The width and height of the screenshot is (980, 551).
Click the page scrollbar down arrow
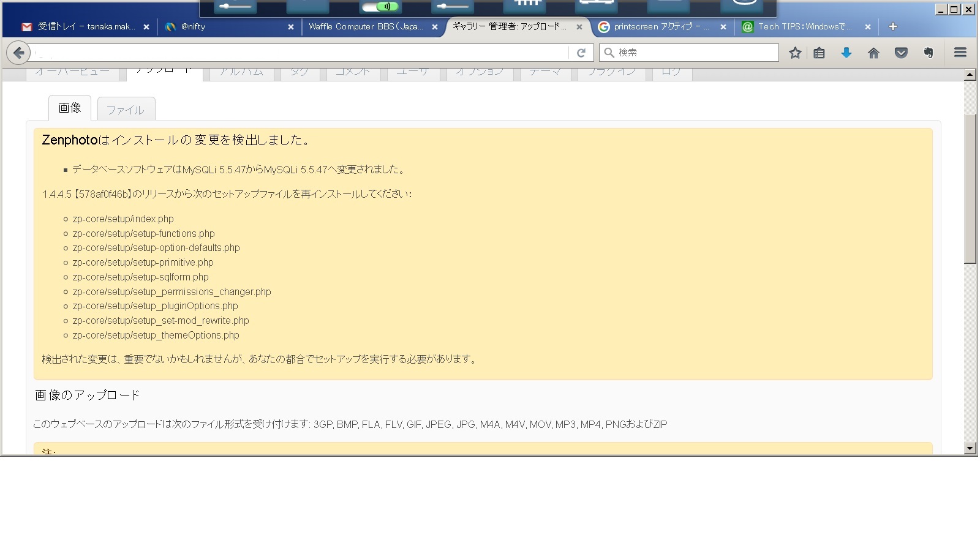pos(970,448)
